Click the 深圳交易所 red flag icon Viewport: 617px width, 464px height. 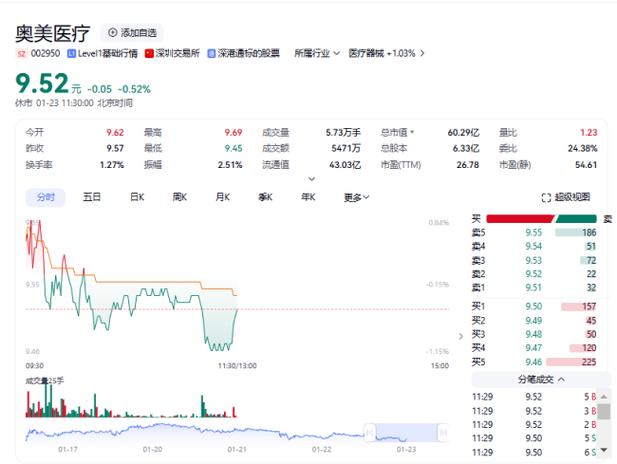149,53
